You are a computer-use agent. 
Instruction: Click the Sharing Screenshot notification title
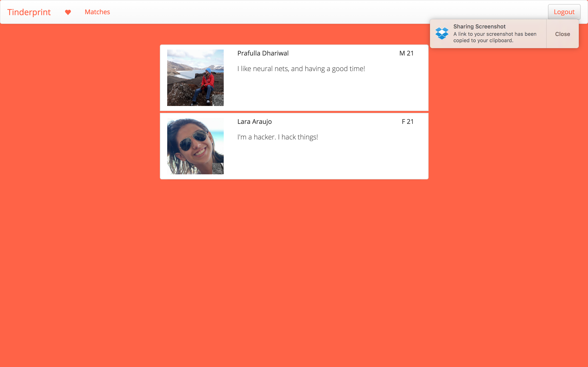click(479, 26)
